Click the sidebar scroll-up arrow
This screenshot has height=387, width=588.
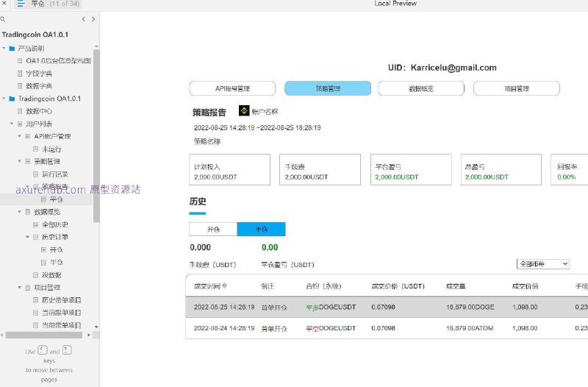(96, 46)
